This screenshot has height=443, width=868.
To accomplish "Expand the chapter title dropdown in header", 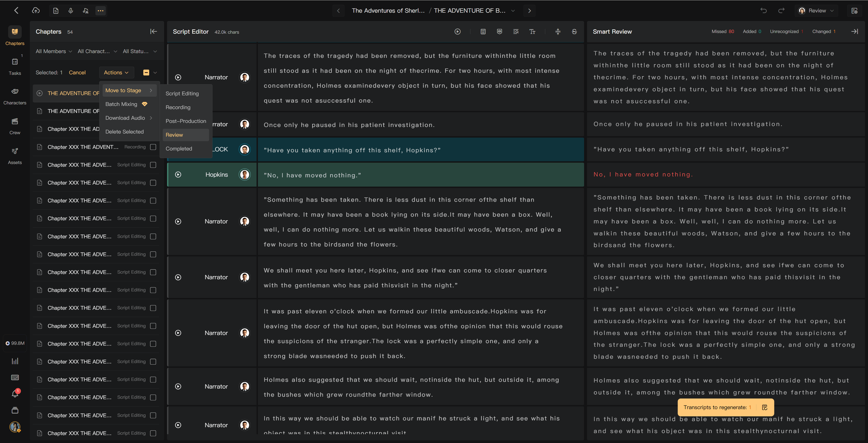I will click(x=513, y=11).
